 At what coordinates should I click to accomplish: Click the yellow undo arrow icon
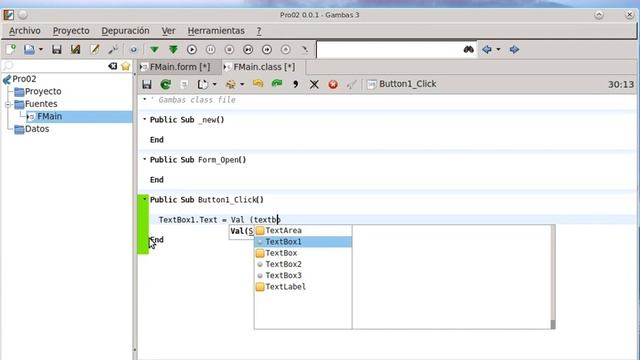click(258, 84)
